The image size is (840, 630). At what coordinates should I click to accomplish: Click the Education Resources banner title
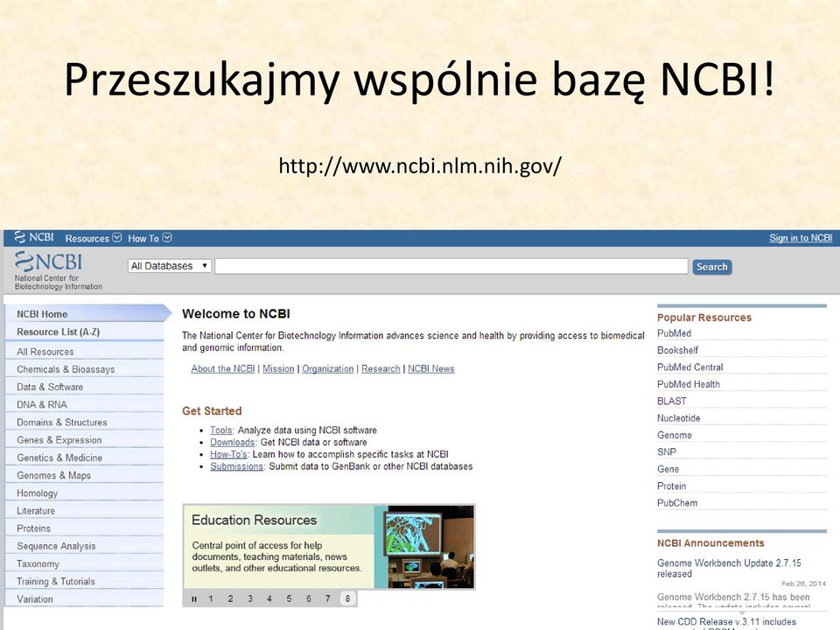tap(254, 520)
